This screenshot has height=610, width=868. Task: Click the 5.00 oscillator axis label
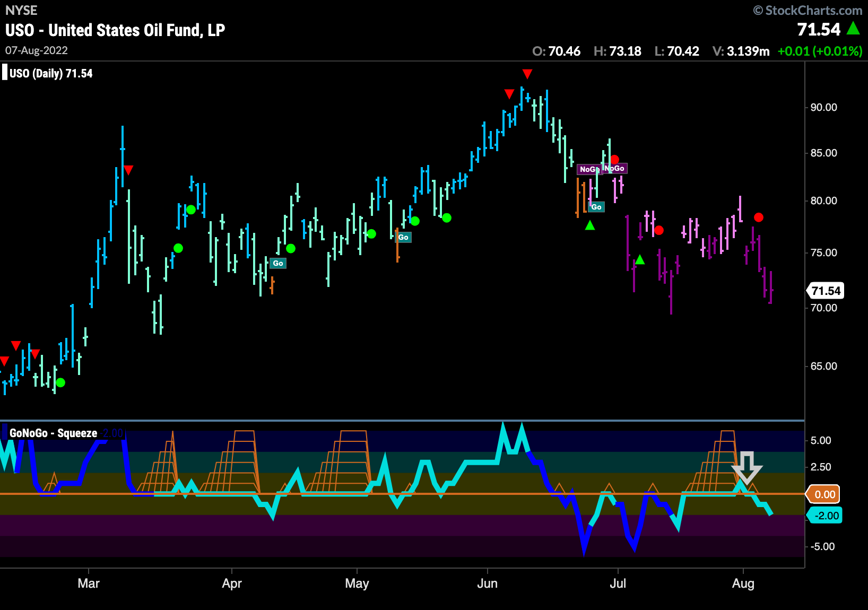(821, 440)
